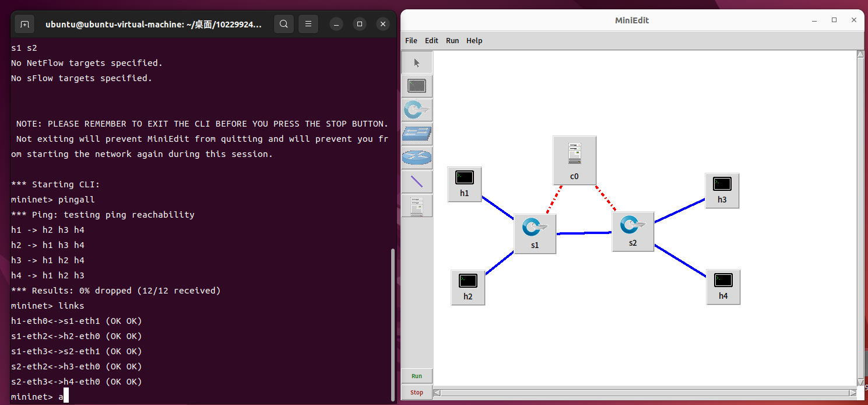Screen dimensions: 868x405
Task: Click 'h1 -> h2 h3 h4' ping result
Action: (48, 230)
